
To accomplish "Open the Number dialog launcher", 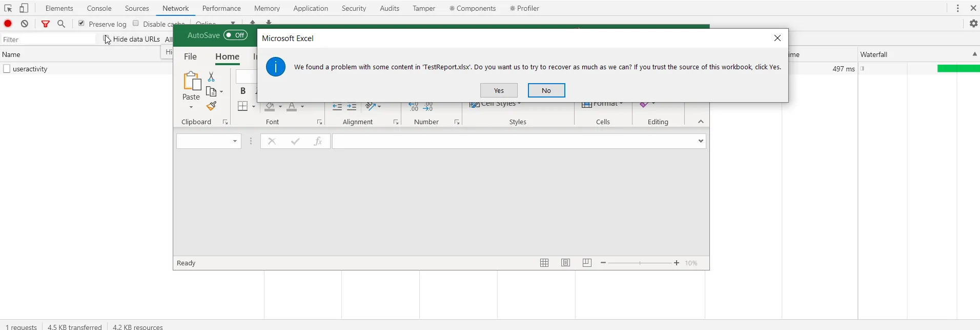I will [457, 122].
